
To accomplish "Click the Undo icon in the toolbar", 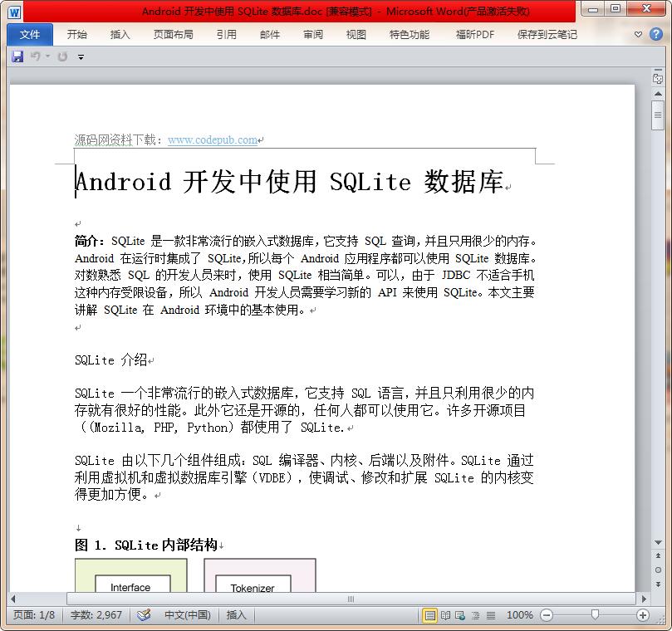I will (x=37, y=56).
